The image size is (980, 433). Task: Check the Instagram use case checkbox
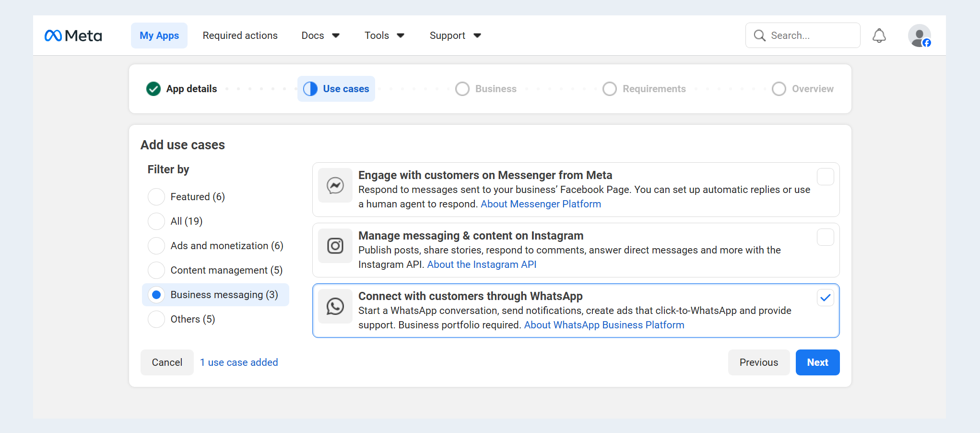pyautogui.click(x=826, y=237)
